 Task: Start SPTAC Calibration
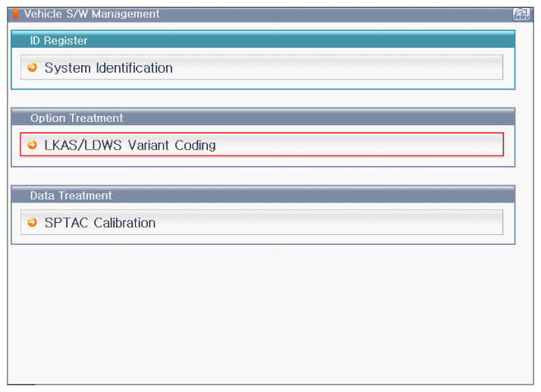100,223
